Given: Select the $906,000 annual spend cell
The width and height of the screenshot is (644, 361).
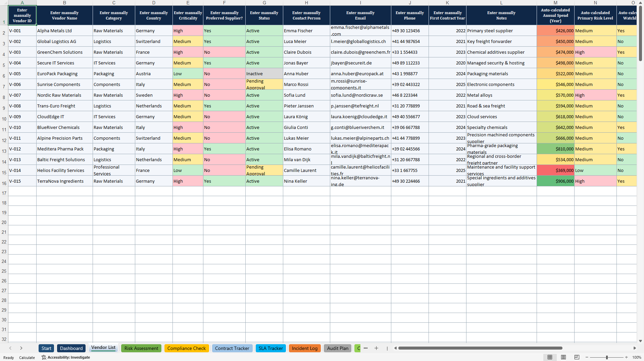Looking at the screenshot, I should click(555, 181).
